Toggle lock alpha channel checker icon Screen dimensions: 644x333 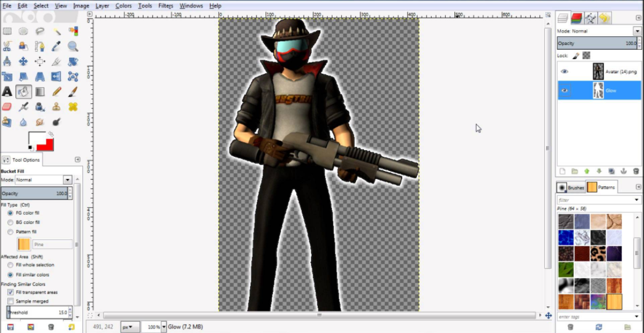(587, 55)
